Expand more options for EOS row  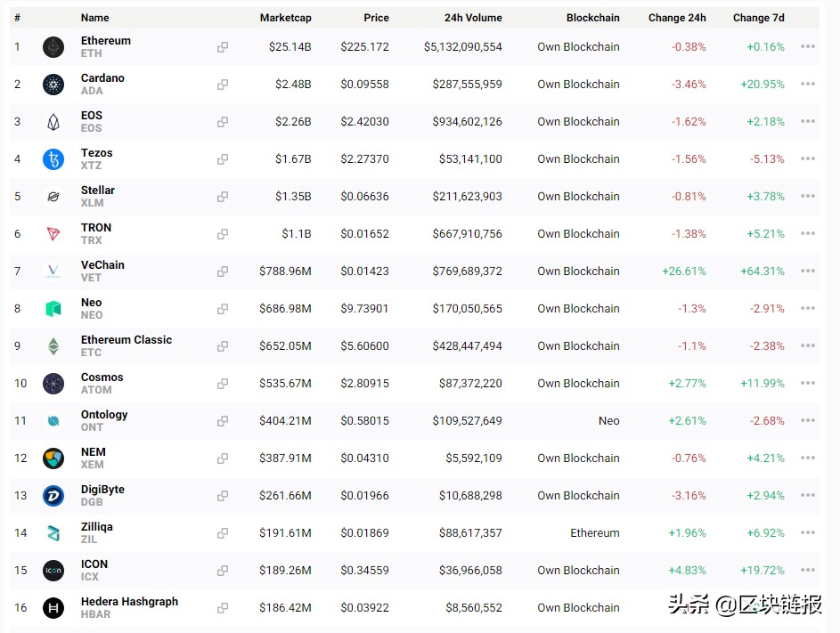pyautogui.click(x=808, y=122)
